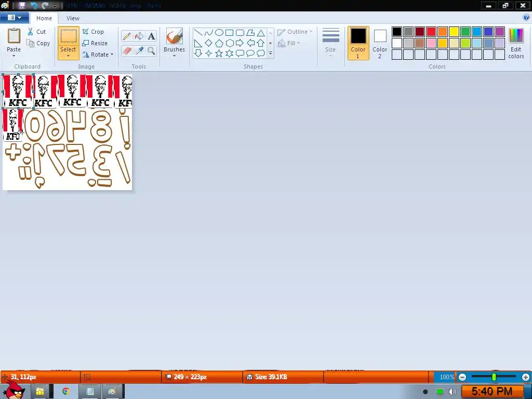Click the Save icon in title bar
Image resolution: width=532 pixels, height=399 pixels.
tap(22, 5)
